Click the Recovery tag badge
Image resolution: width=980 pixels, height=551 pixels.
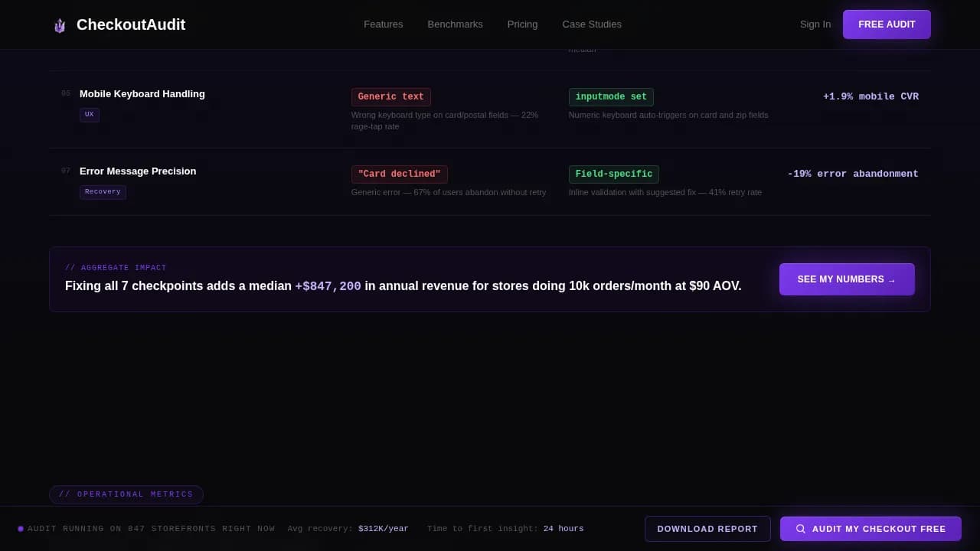pyautogui.click(x=103, y=192)
